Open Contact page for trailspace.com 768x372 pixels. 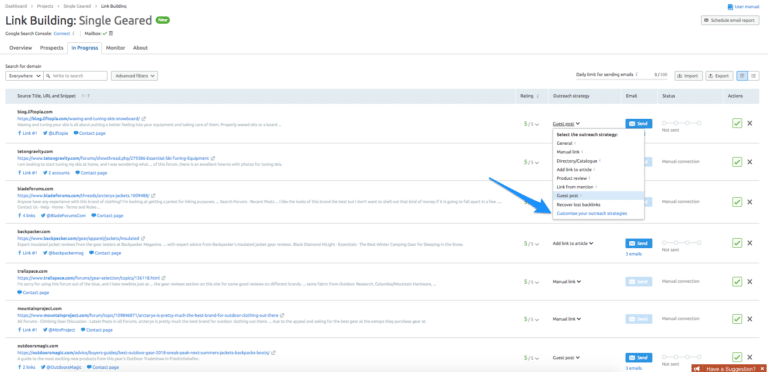coord(33,293)
